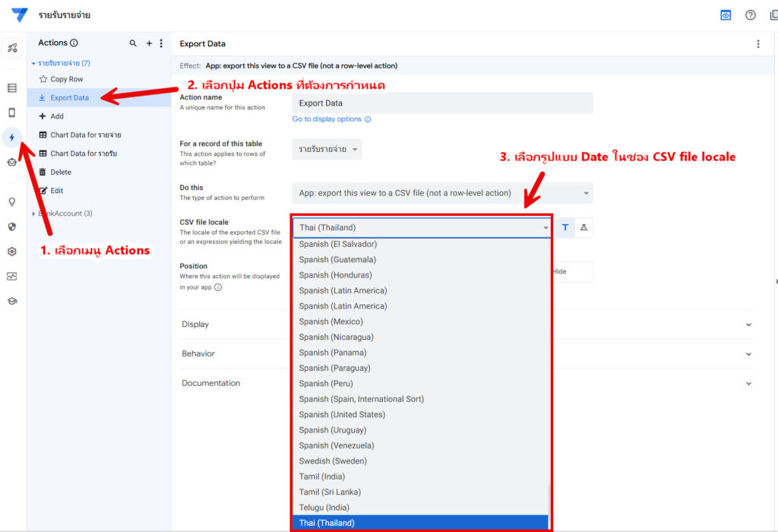Choose Spanish (Uruguay) locale
This screenshot has height=532, width=778.
point(419,429)
